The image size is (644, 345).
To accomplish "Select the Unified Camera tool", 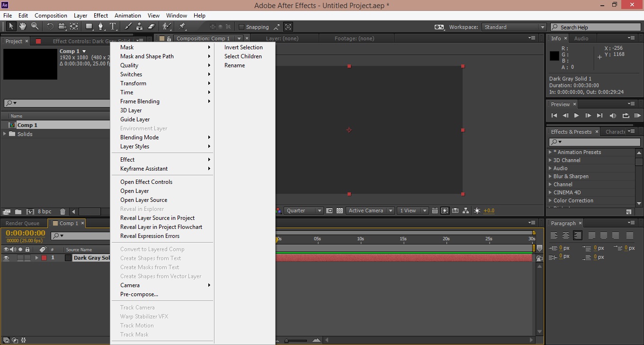I will [62, 27].
